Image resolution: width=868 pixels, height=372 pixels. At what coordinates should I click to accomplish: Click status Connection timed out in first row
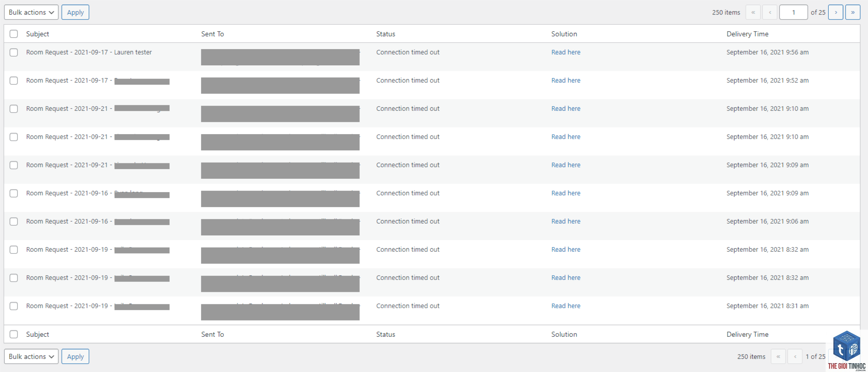coord(408,52)
